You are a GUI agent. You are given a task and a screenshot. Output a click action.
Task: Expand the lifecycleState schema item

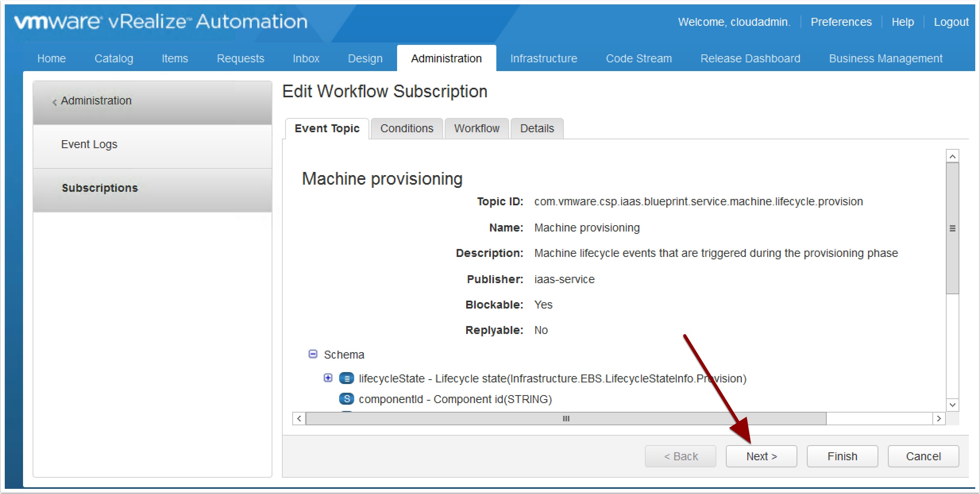point(328,378)
